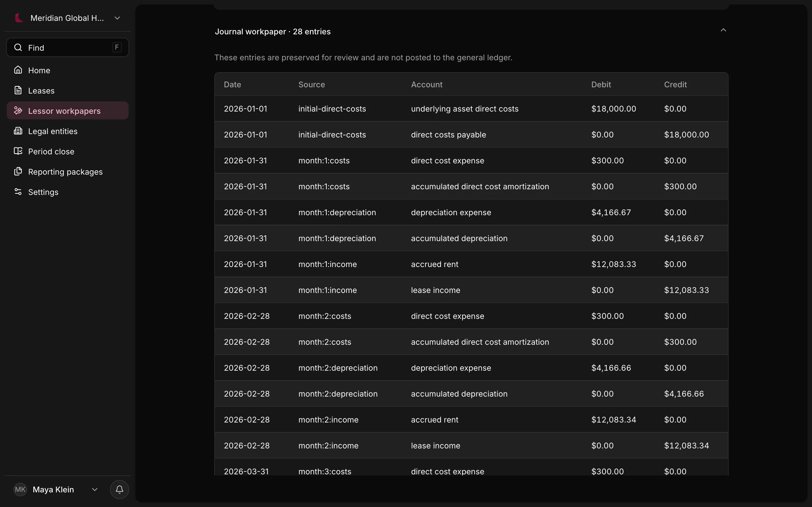Click the Lessor workpapers hand icon

tap(18, 111)
